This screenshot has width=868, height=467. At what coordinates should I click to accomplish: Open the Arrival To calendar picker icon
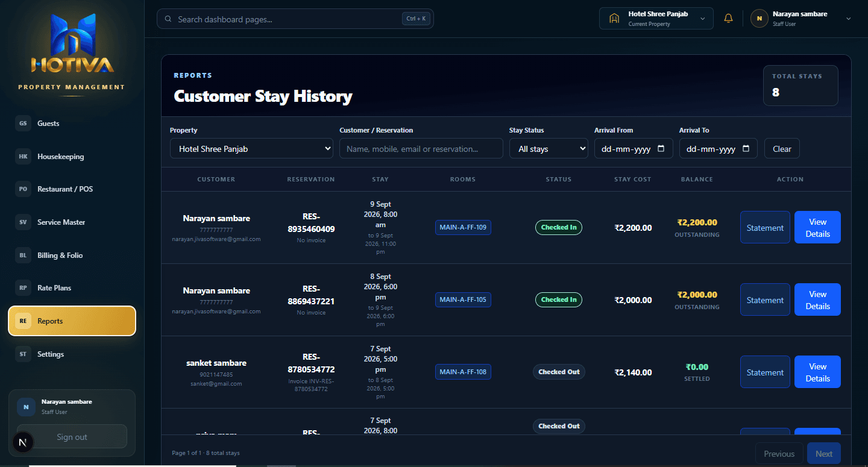click(x=746, y=149)
